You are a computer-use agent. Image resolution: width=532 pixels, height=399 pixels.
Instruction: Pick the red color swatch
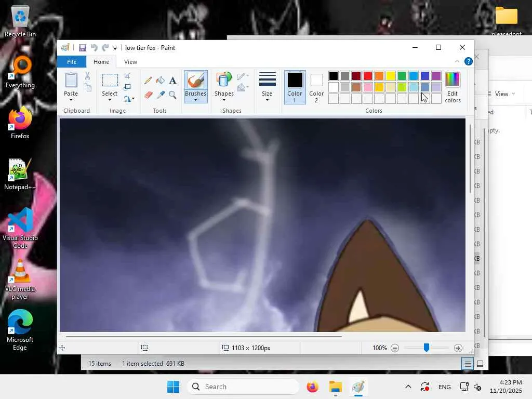[x=368, y=76]
